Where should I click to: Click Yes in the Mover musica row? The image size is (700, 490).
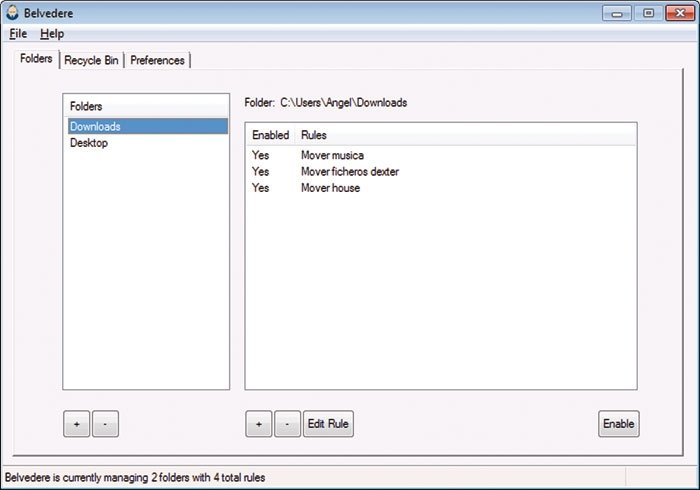click(260, 155)
